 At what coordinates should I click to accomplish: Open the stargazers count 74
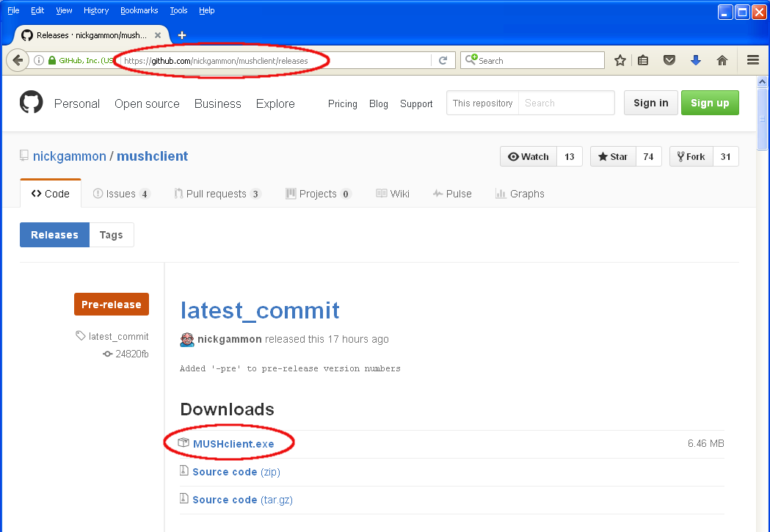point(649,156)
